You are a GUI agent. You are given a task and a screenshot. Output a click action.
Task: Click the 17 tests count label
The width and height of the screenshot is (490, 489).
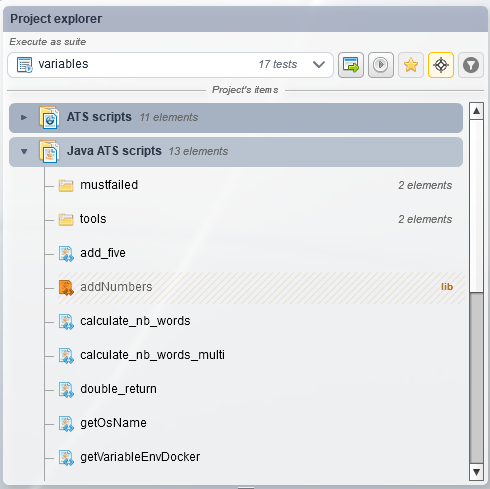(278, 64)
